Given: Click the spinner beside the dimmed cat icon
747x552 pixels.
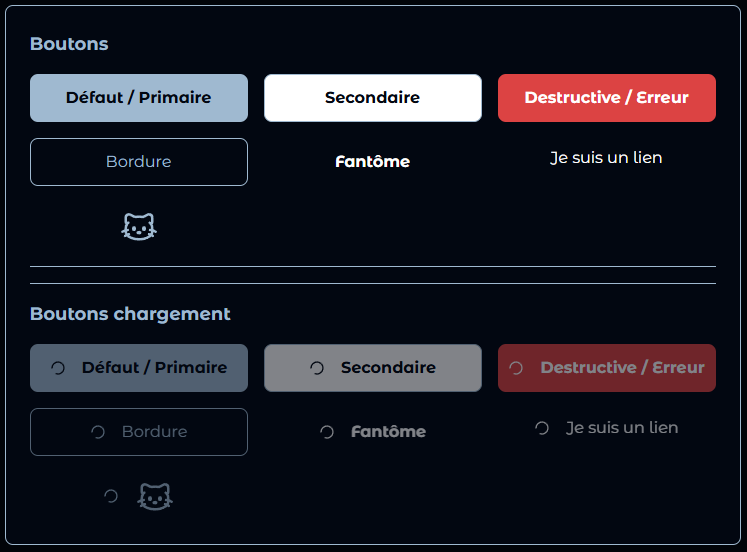Looking at the screenshot, I should tap(111, 496).
